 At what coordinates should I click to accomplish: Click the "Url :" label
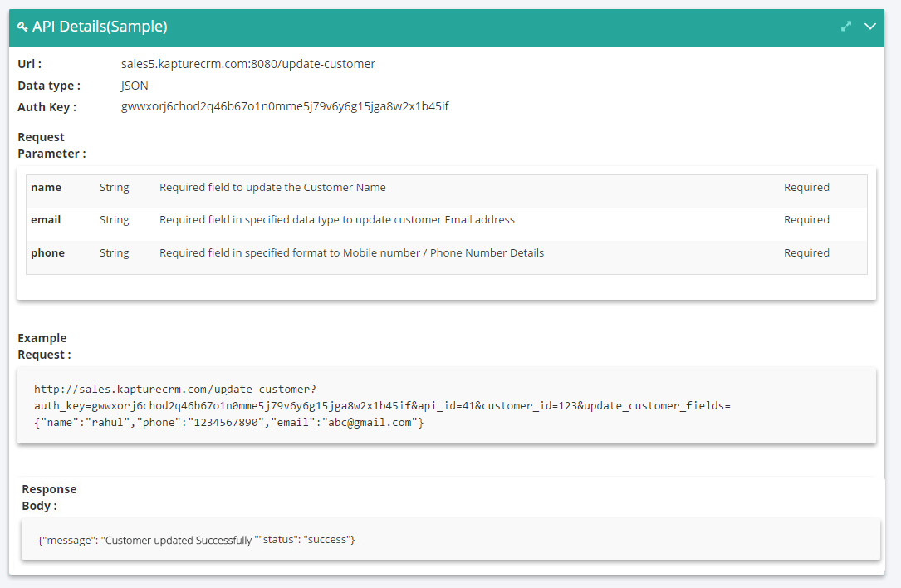pyautogui.click(x=29, y=64)
